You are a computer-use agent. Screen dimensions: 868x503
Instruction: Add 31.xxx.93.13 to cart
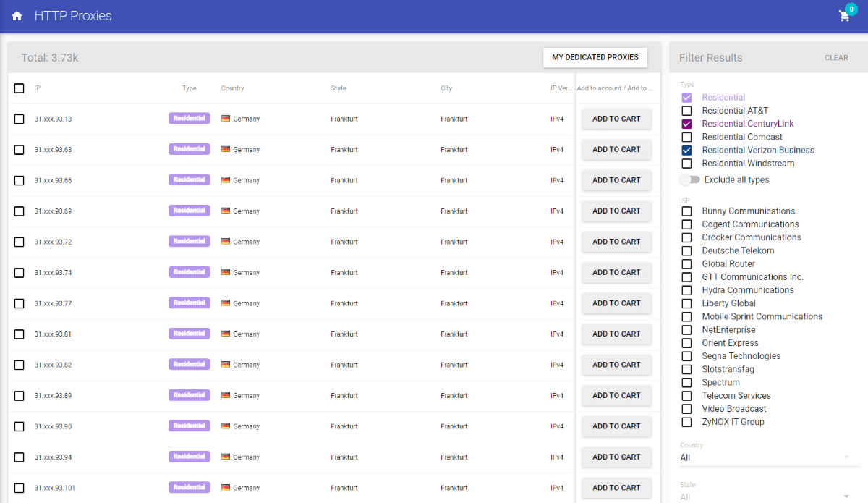pyautogui.click(x=616, y=119)
